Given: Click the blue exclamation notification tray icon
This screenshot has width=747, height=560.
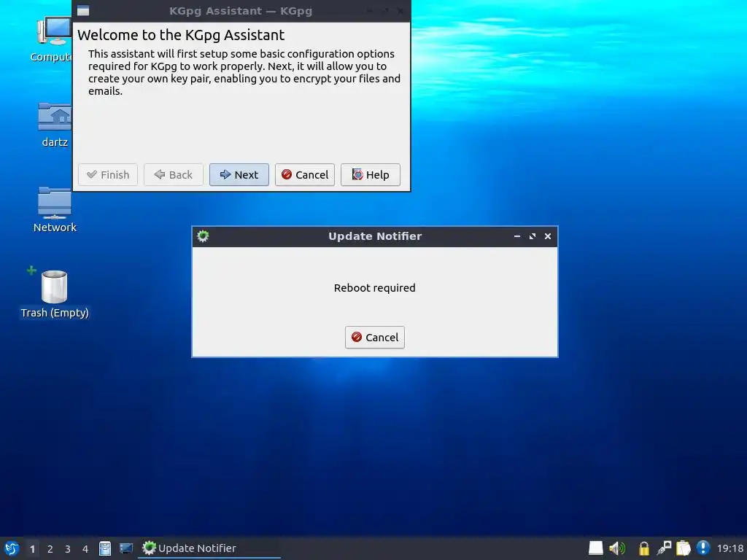Looking at the screenshot, I should point(703,548).
